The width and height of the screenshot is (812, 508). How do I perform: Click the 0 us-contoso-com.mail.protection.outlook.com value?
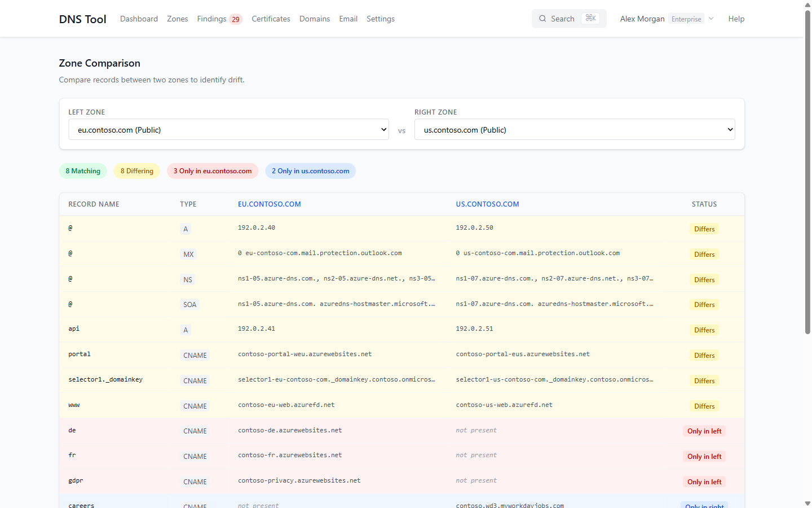click(538, 253)
